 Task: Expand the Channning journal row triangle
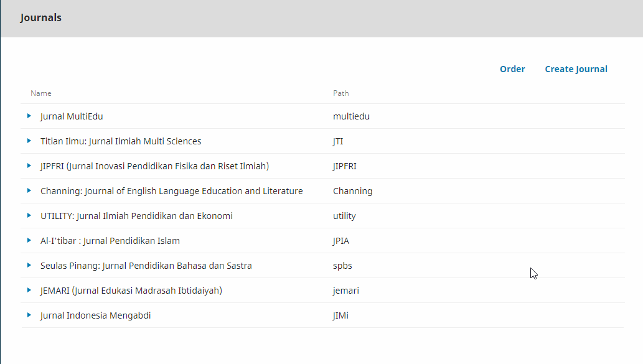pyautogui.click(x=29, y=190)
